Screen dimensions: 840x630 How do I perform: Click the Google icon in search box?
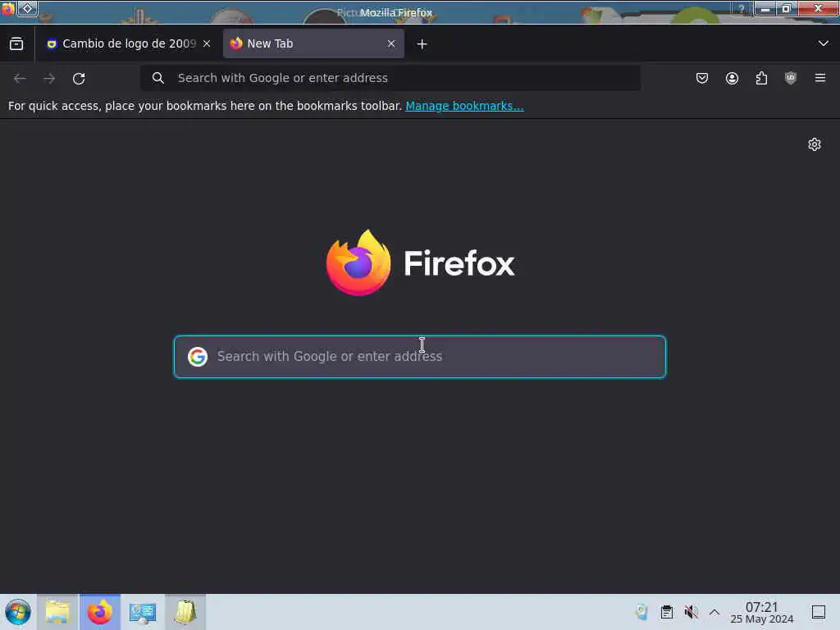[x=198, y=356]
